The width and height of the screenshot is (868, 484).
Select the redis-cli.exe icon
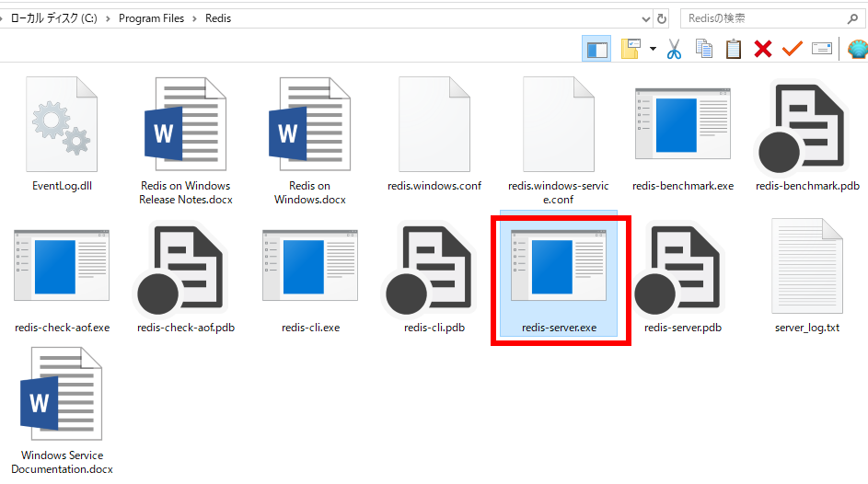(x=310, y=266)
